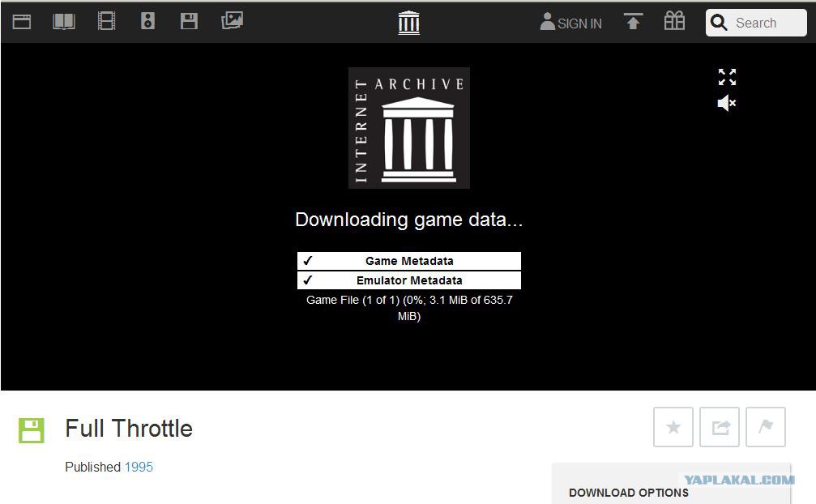Click the Share button
This screenshot has height=504, width=816.
pyautogui.click(x=720, y=427)
